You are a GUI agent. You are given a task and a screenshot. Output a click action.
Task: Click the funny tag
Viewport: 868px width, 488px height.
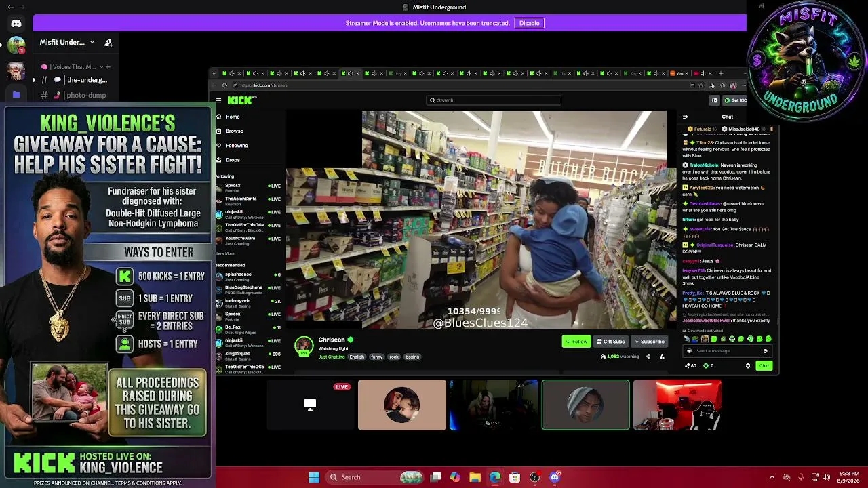pyautogui.click(x=376, y=357)
